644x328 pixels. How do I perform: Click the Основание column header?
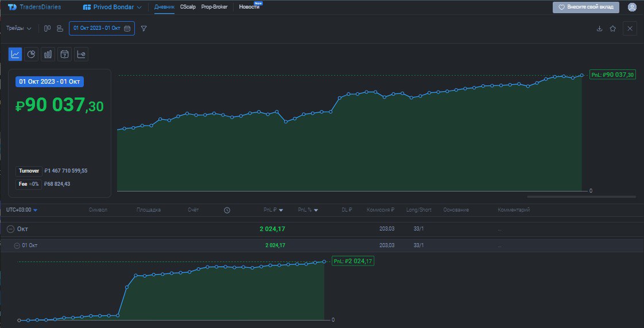(456, 210)
